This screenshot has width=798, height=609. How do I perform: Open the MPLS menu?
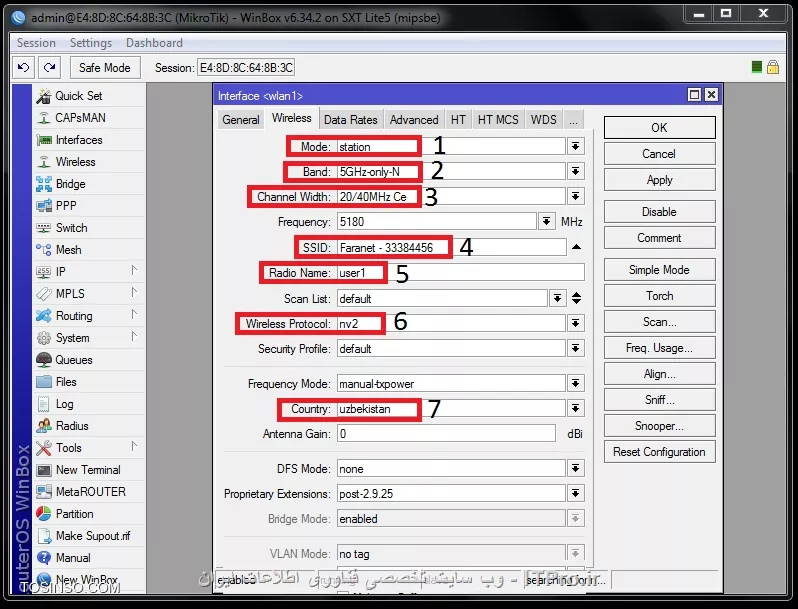tap(89, 294)
